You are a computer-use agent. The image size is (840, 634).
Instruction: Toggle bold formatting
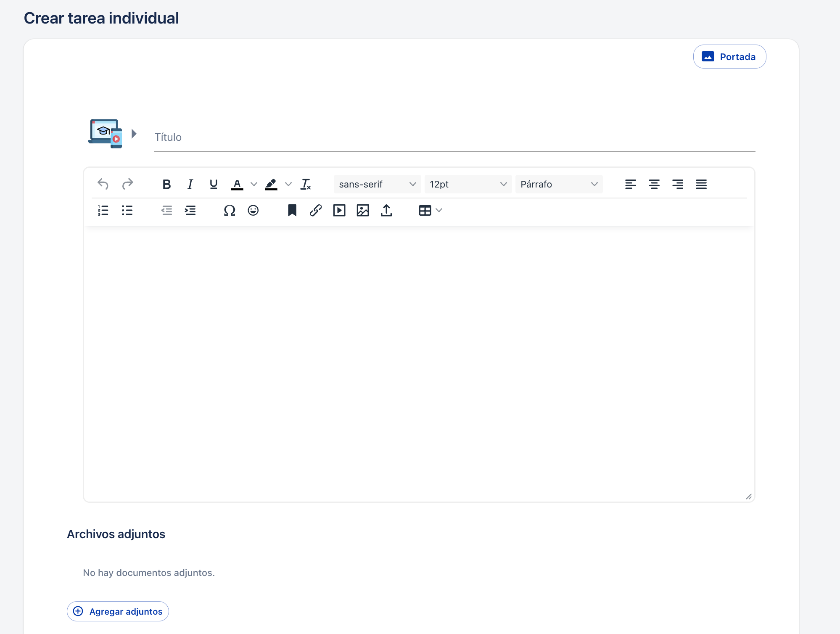click(166, 184)
